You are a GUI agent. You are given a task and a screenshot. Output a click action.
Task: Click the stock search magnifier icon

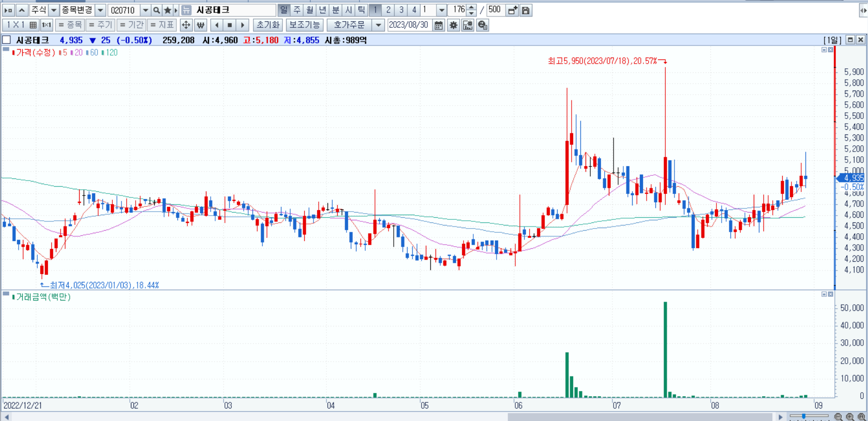pyautogui.click(x=156, y=10)
